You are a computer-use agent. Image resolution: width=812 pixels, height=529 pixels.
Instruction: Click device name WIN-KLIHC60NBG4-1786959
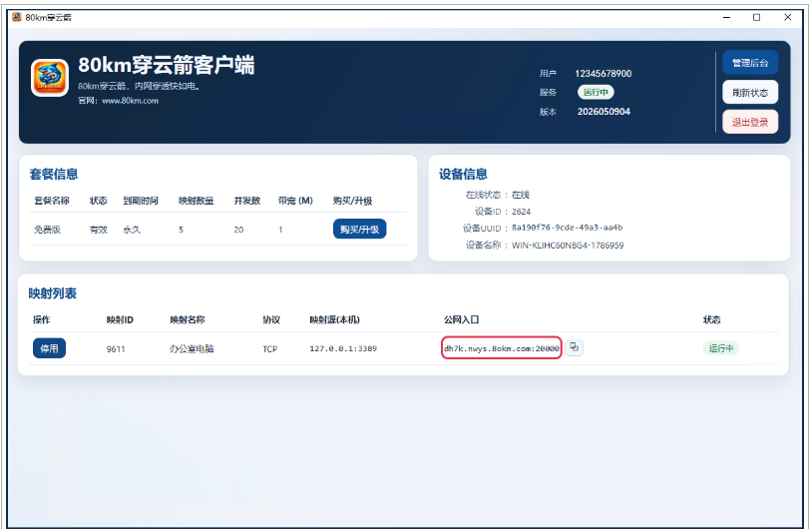[x=568, y=246]
